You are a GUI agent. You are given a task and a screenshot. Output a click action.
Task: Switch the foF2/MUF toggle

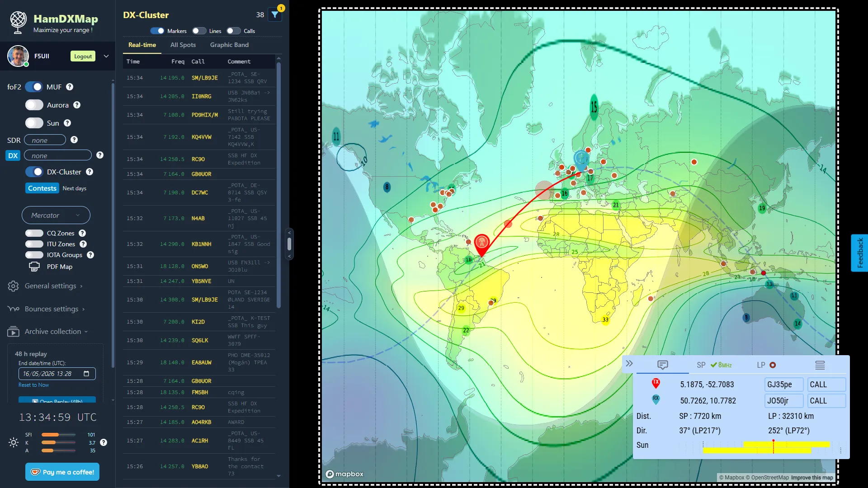(x=34, y=87)
